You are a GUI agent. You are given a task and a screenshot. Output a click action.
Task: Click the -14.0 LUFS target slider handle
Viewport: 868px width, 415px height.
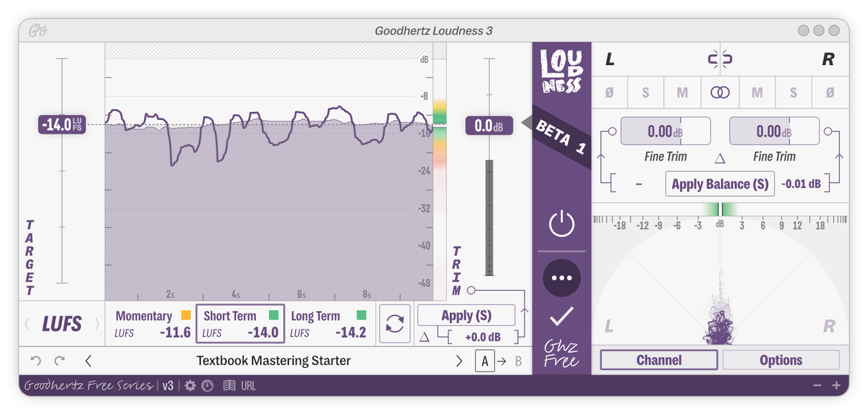(62, 125)
